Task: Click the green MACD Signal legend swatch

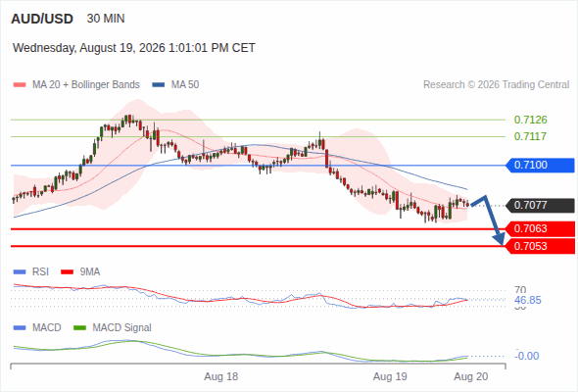Action: tap(79, 328)
